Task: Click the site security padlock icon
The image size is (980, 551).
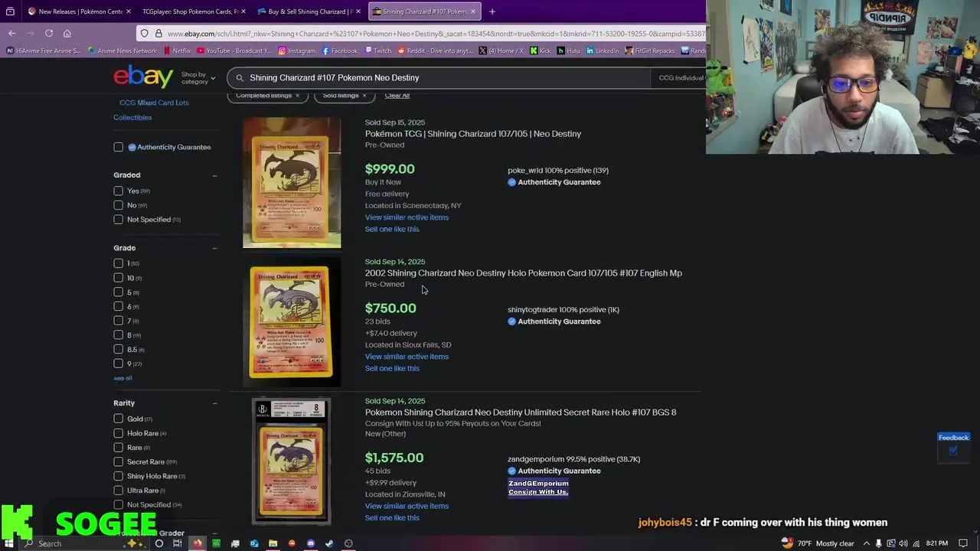Action: tap(158, 34)
